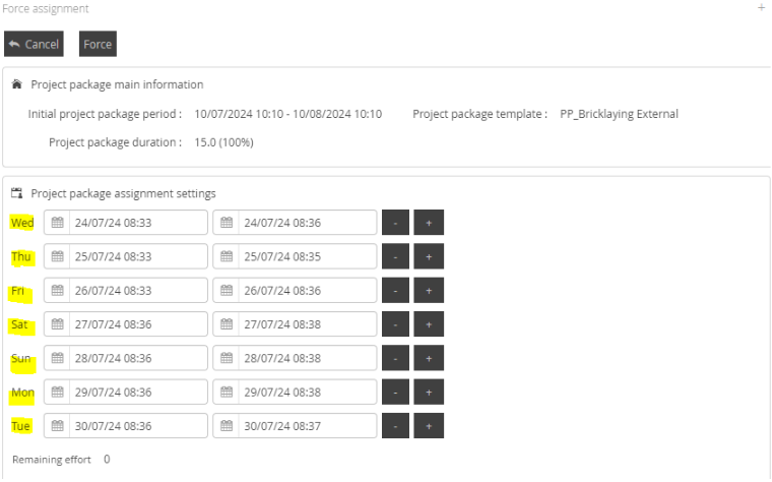The image size is (772, 482).
Task: Click the plus button on the Sun row
Action: [429, 358]
